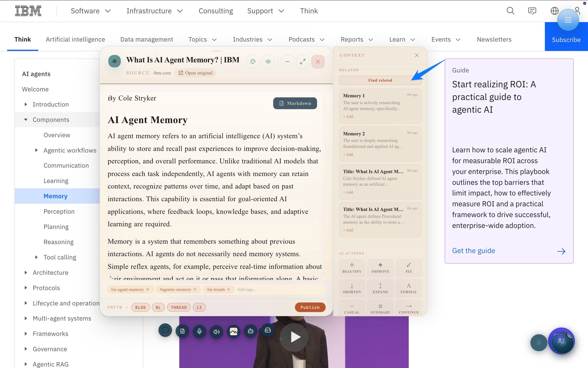This screenshot has width=588, height=368.
Task: Open the Industries dropdown
Action: pyautogui.click(x=253, y=39)
